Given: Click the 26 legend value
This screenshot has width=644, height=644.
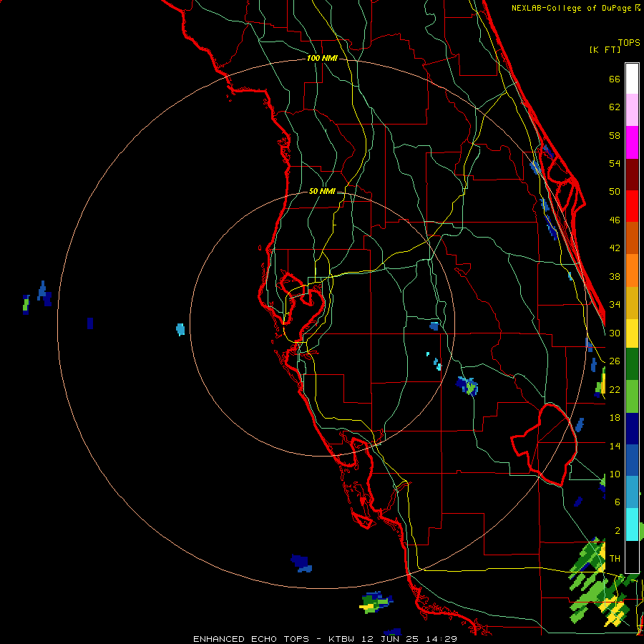Looking at the screenshot, I should coord(615,361).
